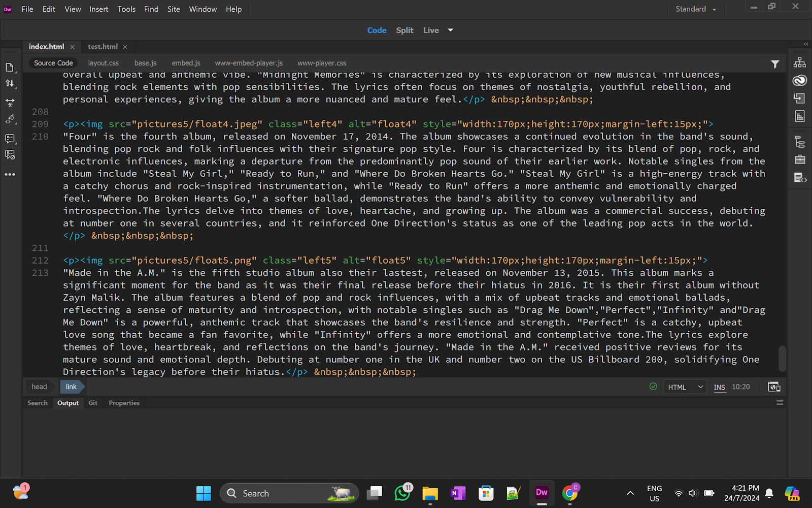Open layout.css related file

[x=103, y=63]
